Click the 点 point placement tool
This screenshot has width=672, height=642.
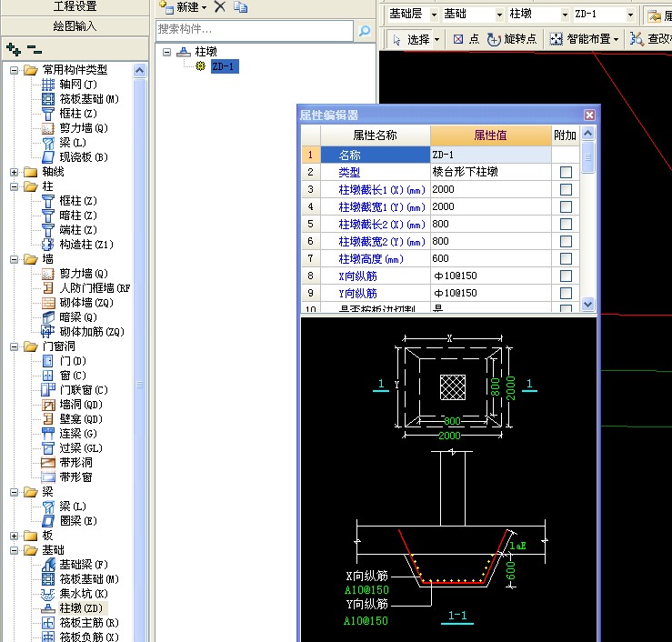coord(466,39)
